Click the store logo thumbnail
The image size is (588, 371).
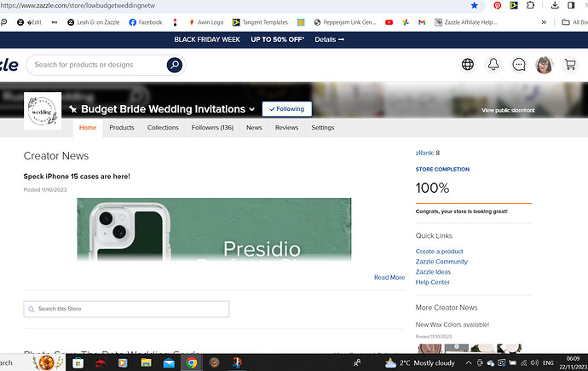pyautogui.click(x=43, y=111)
